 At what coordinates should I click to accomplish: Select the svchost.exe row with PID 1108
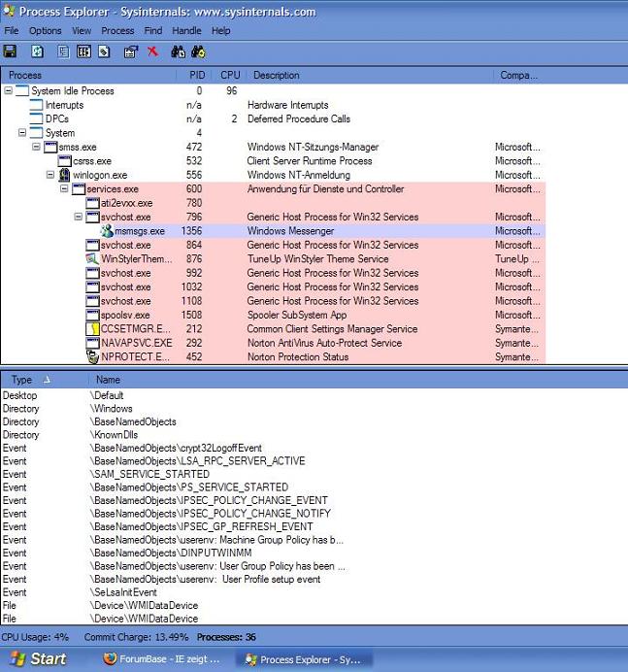273,301
